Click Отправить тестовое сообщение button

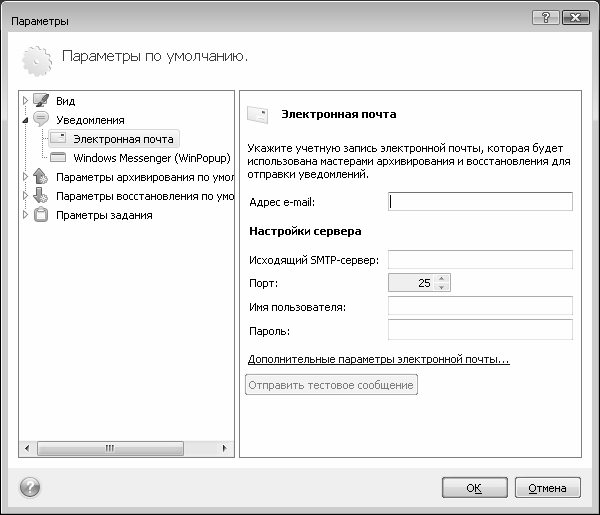coord(331,385)
